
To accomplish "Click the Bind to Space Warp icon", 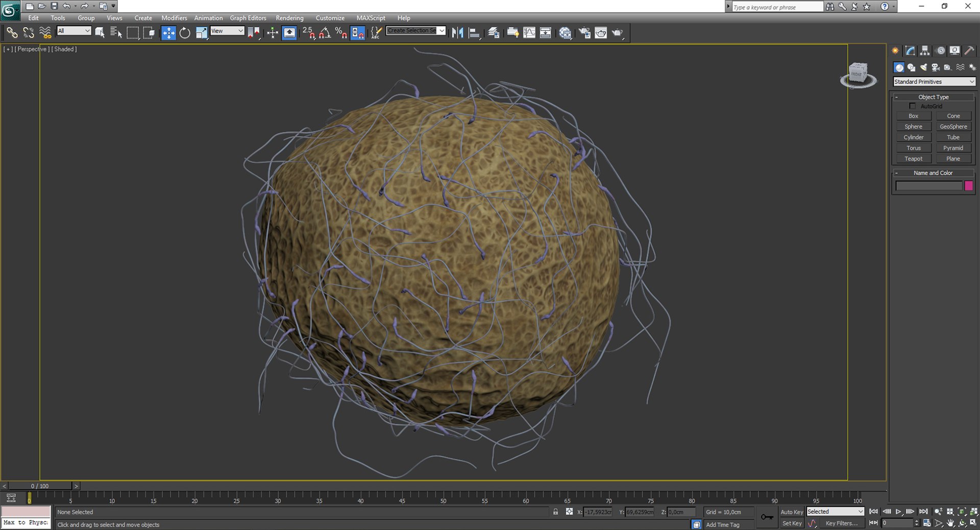I will pos(45,33).
